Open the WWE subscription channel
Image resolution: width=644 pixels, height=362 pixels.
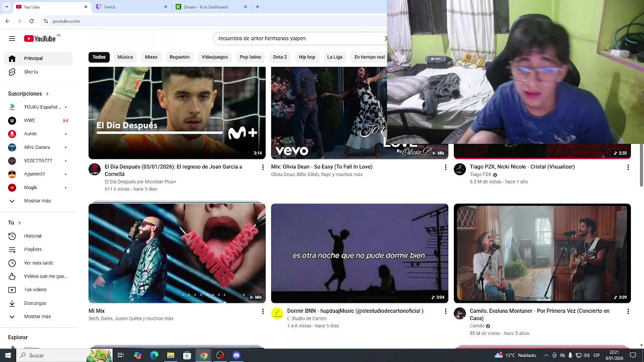tap(38, 121)
